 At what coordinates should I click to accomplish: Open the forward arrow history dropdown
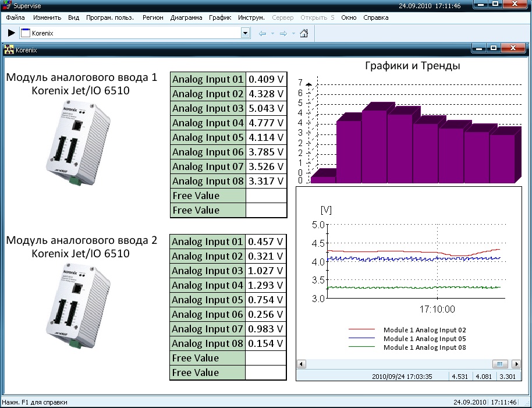click(293, 33)
